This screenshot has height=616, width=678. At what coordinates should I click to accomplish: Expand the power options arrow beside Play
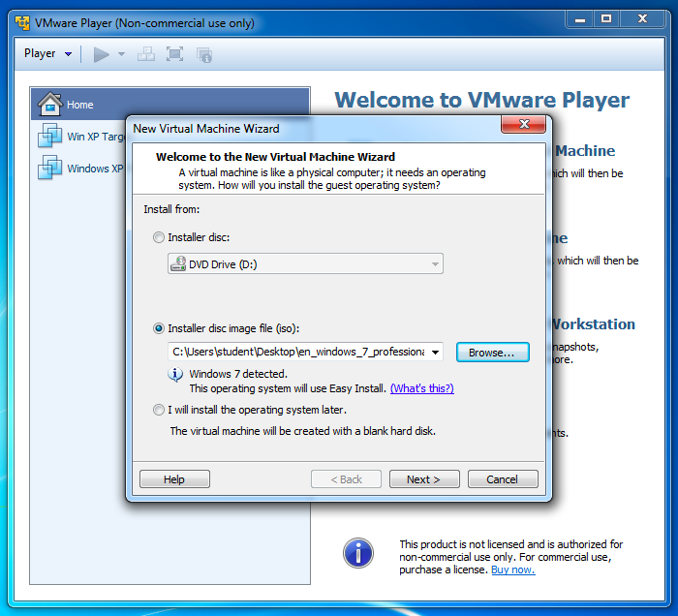(x=121, y=54)
